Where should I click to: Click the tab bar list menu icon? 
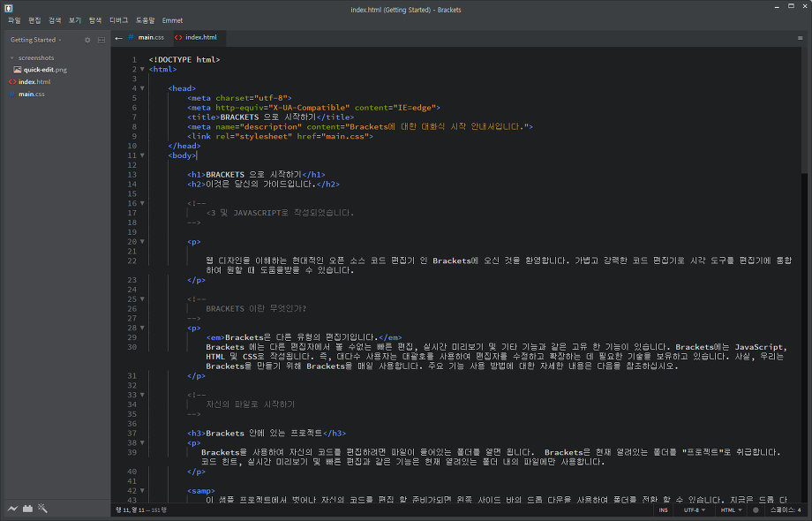[801, 38]
